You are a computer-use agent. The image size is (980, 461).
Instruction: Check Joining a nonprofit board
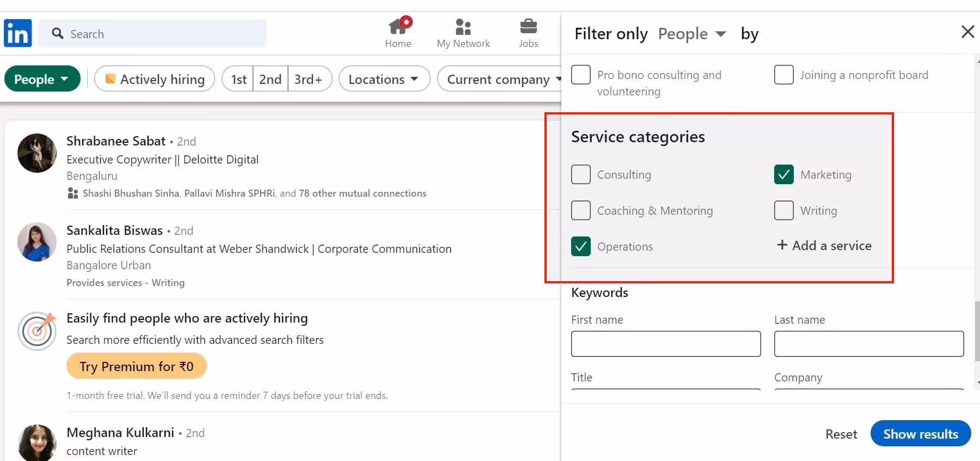[784, 75]
